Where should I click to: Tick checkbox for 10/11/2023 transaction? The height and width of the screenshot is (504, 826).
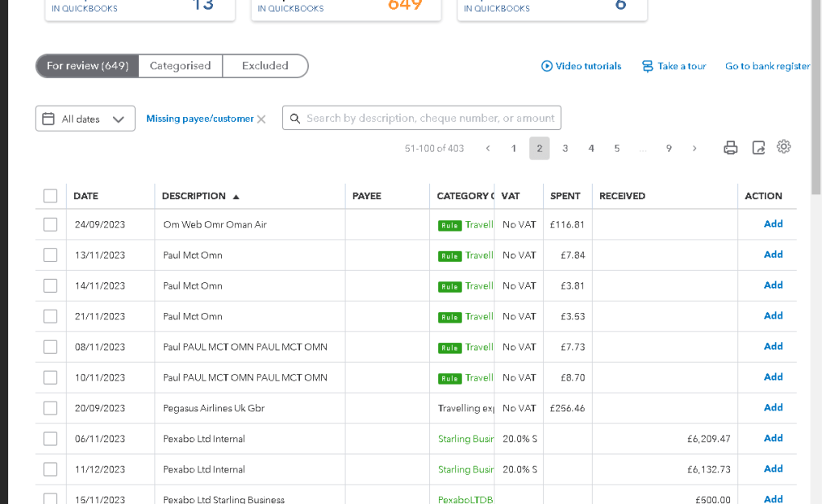tap(50, 377)
